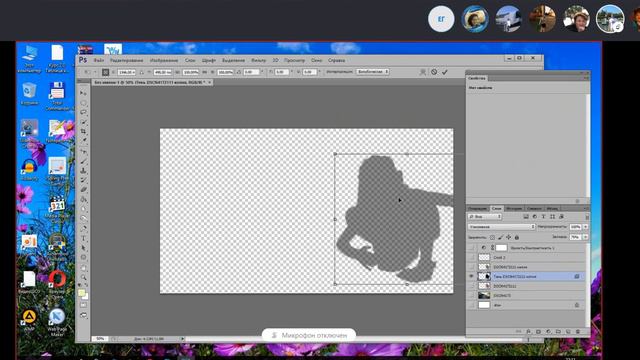Select the Move tool
The height and width of the screenshot is (360, 640).
coord(83,93)
